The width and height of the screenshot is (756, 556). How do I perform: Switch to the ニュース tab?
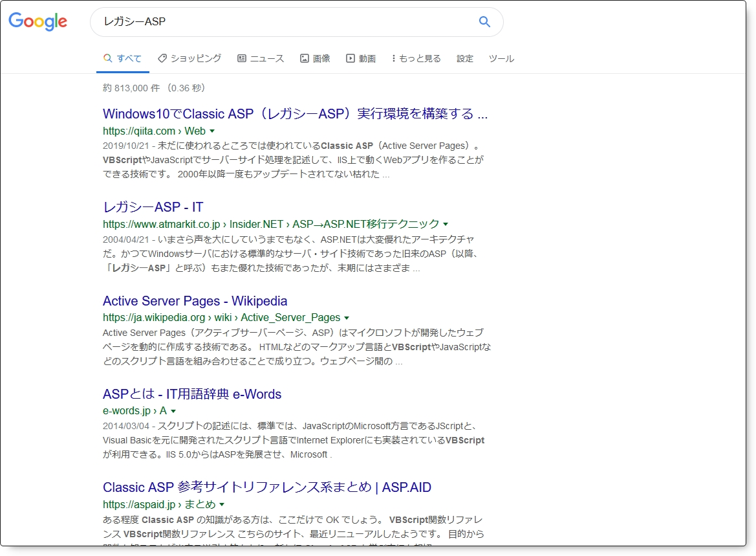(x=261, y=58)
